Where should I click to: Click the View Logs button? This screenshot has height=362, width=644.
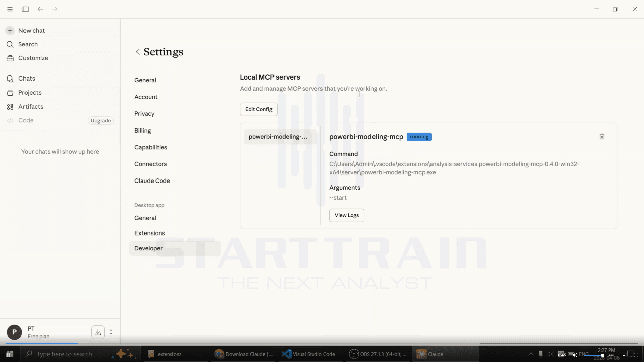pyautogui.click(x=346, y=215)
